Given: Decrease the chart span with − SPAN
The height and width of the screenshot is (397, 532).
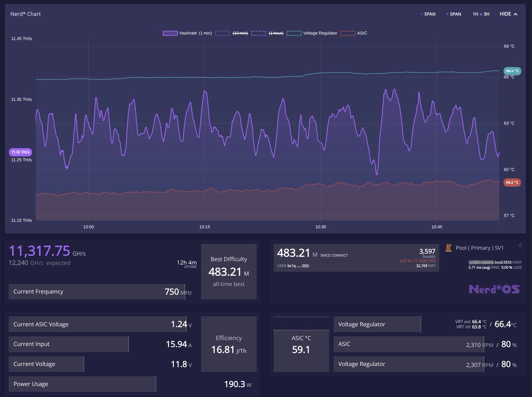Looking at the screenshot, I should (428, 14).
